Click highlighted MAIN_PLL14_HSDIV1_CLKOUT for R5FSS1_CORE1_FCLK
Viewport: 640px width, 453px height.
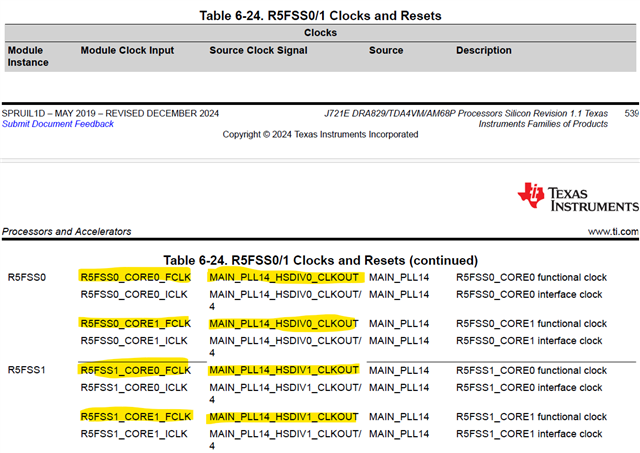click(x=284, y=417)
